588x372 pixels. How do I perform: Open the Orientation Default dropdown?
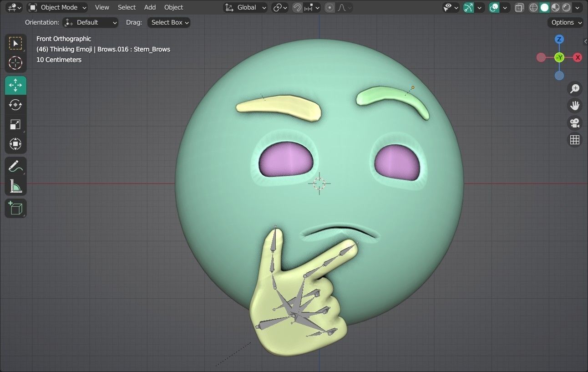[x=90, y=22]
